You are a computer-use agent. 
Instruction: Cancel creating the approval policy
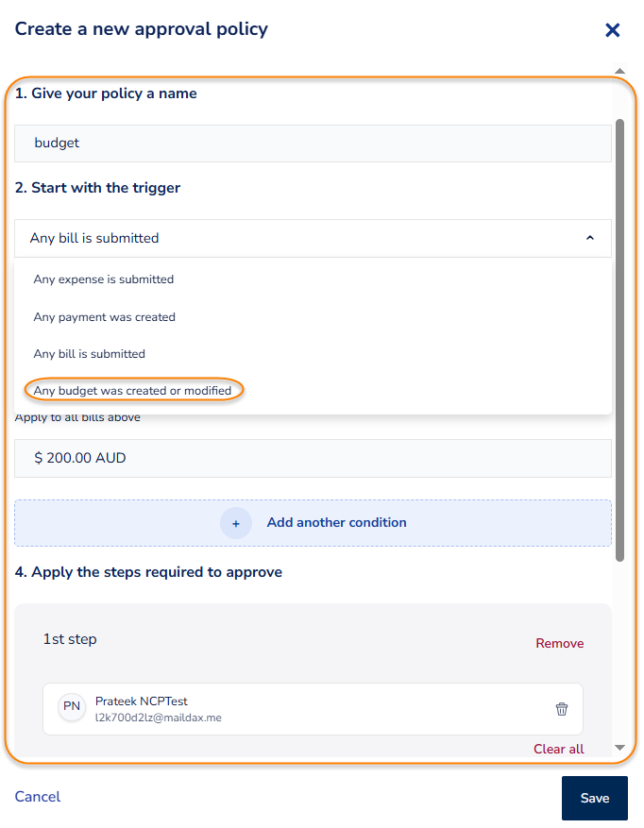click(x=38, y=797)
